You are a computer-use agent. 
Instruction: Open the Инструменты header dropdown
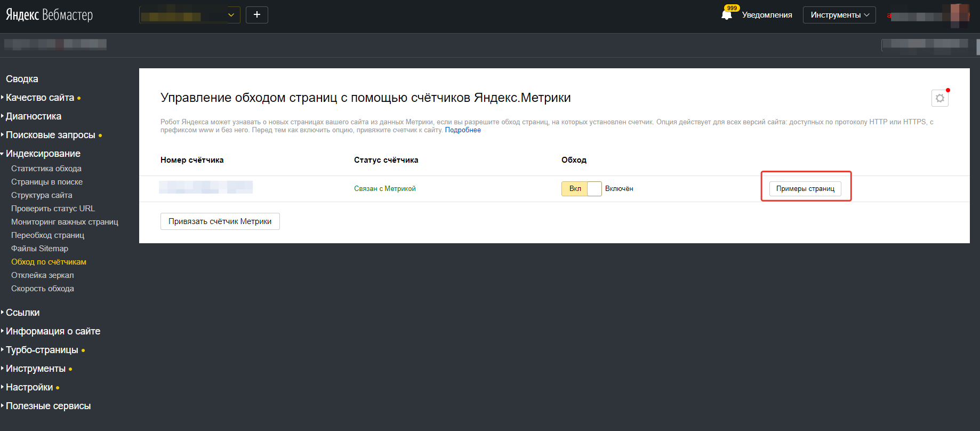click(839, 15)
